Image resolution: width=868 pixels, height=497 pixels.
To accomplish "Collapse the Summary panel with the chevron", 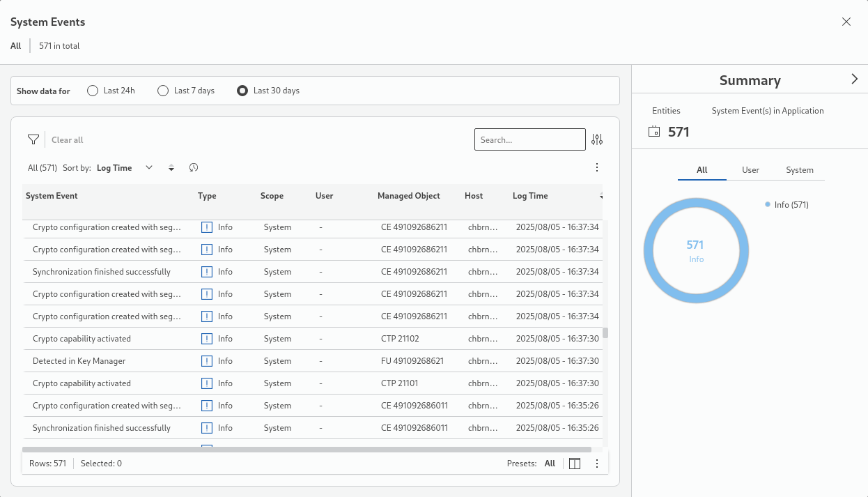I will [855, 79].
